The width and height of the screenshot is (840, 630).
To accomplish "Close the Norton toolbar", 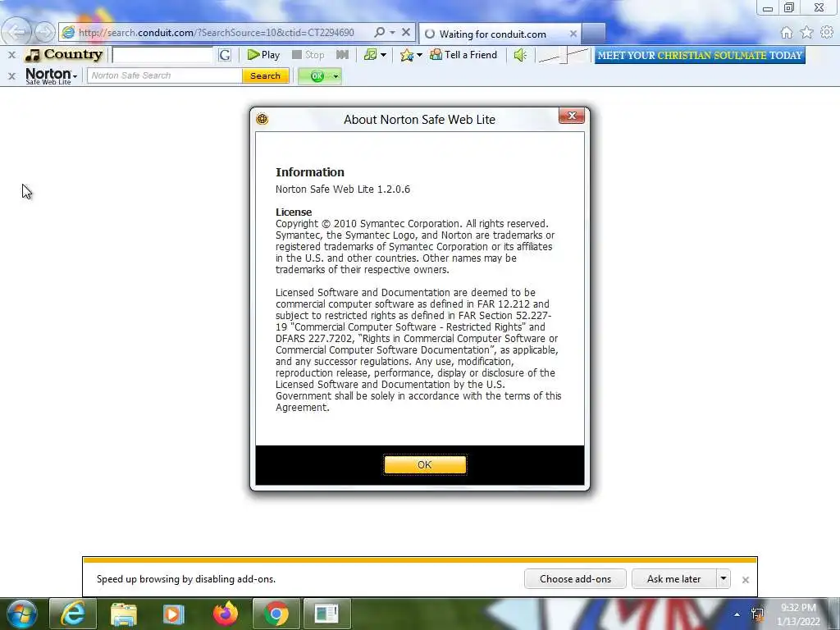I will [x=11, y=76].
